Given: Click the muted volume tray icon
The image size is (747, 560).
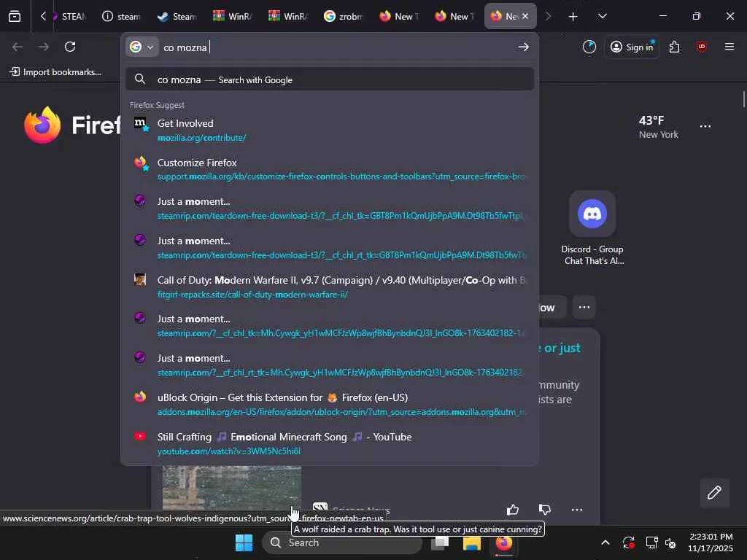Looking at the screenshot, I should 670,542.
